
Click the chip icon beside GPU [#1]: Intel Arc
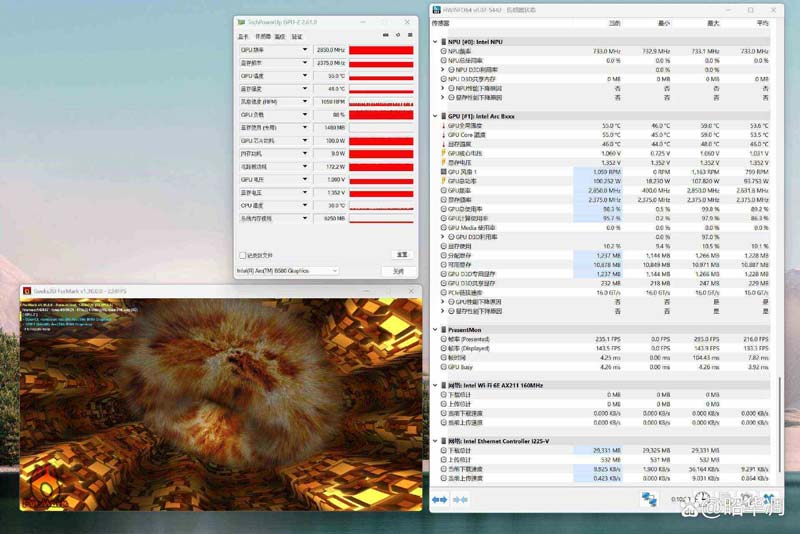[x=444, y=116]
